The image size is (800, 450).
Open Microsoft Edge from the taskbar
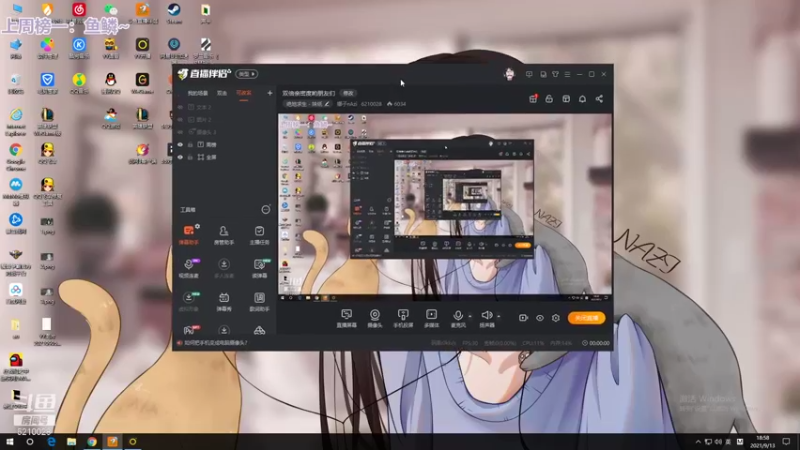pyautogui.click(x=51, y=441)
